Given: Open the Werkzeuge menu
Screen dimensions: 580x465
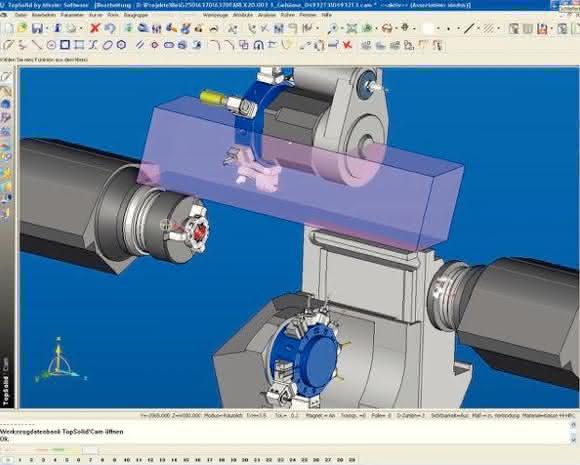Looking at the screenshot, I should coord(215,15).
